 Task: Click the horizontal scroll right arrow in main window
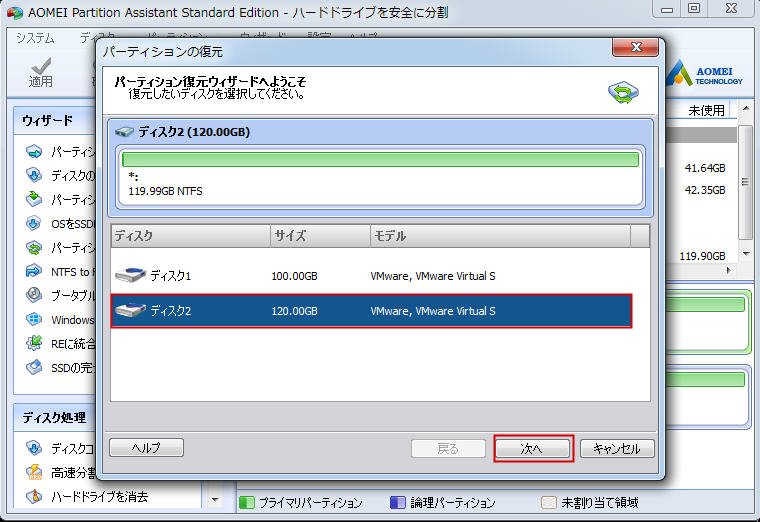pos(728,271)
